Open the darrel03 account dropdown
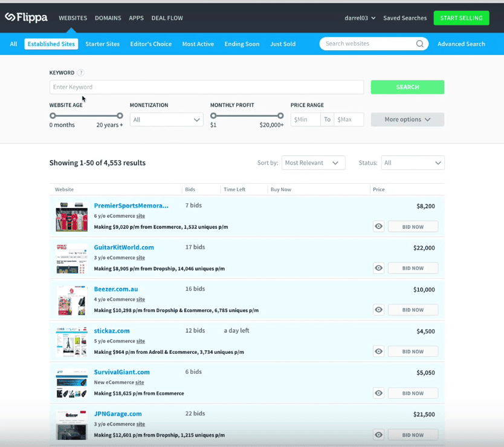The height and width of the screenshot is (447, 504). (x=360, y=18)
